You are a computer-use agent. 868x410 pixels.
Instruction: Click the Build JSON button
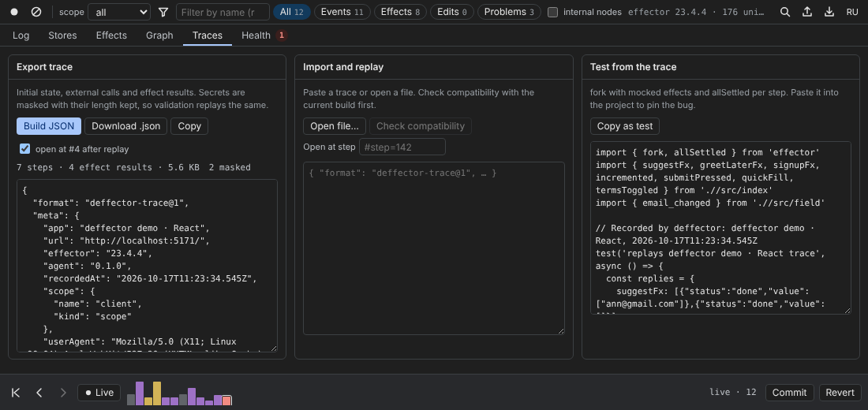tap(49, 126)
